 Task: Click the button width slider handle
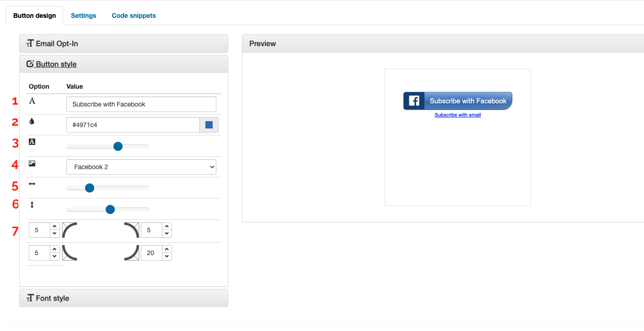pyautogui.click(x=90, y=188)
